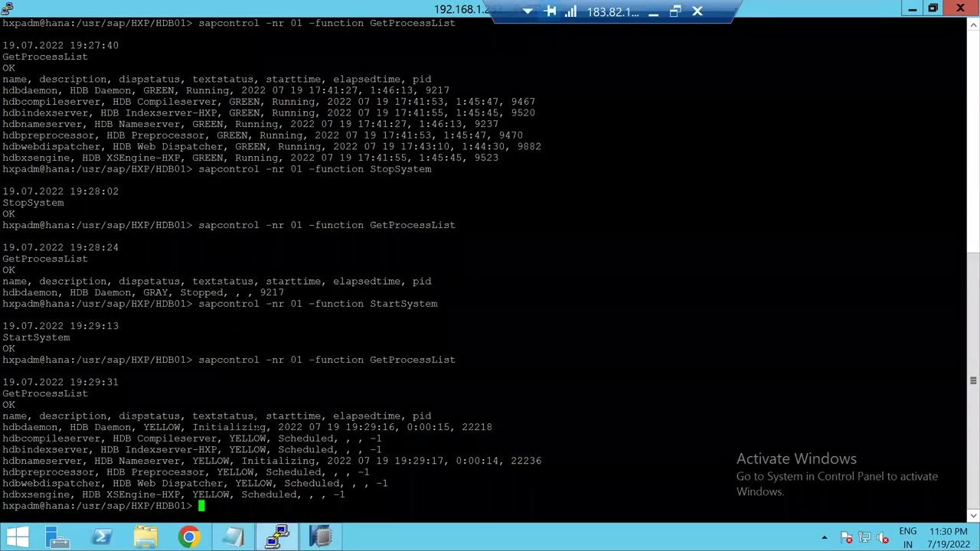Click the hdbdaemon GRAY Stopped line
Screen dimensions: 980x551
coord(143,292)
